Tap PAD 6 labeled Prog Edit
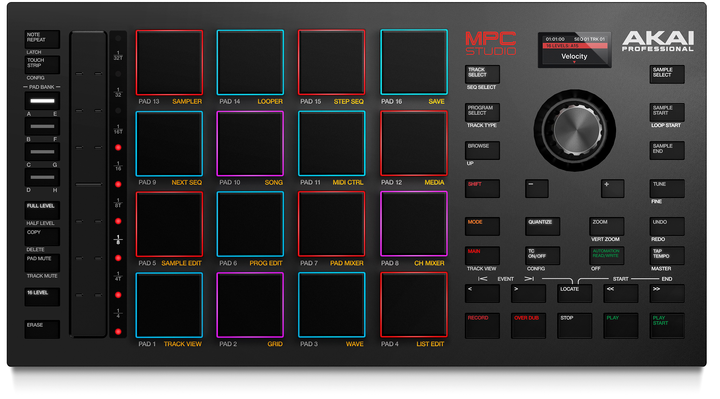720x399 pixels. click(x=250, y=225)
